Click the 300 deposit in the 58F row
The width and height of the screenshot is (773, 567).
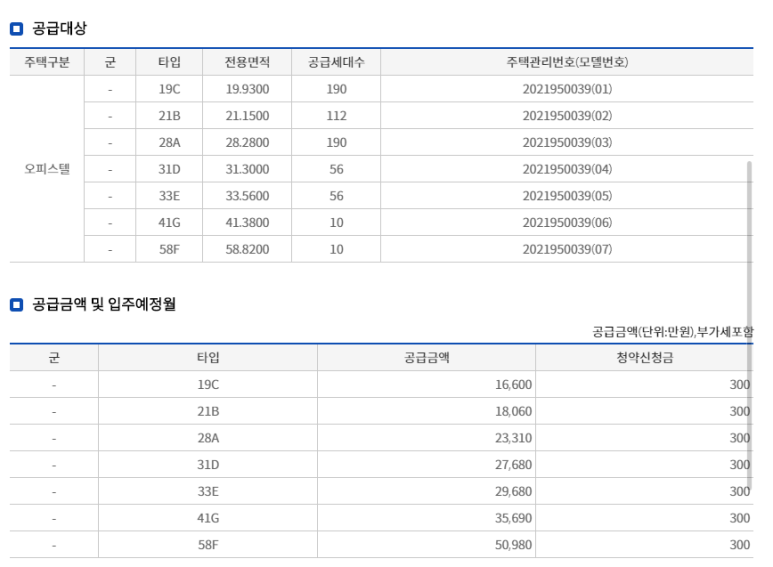(739, 544)
